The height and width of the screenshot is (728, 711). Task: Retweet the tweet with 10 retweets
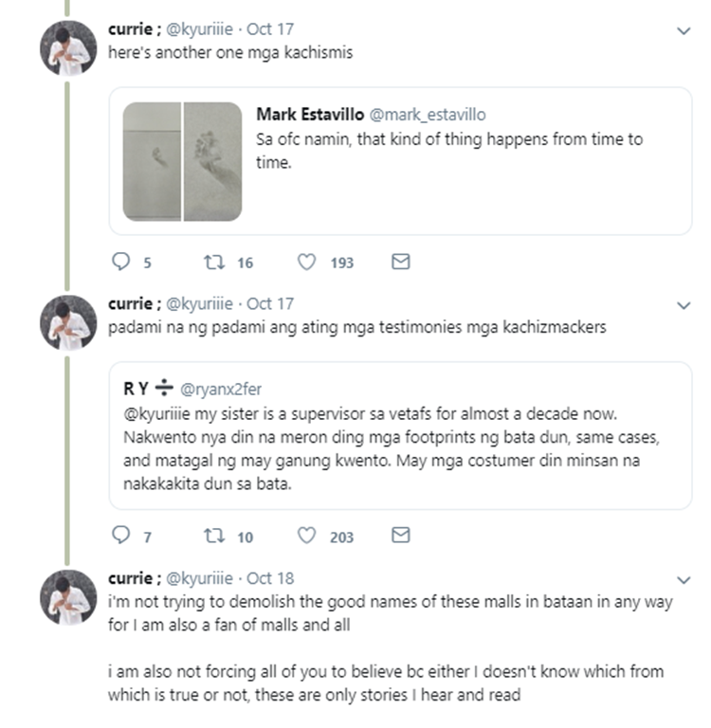[214, 536]
